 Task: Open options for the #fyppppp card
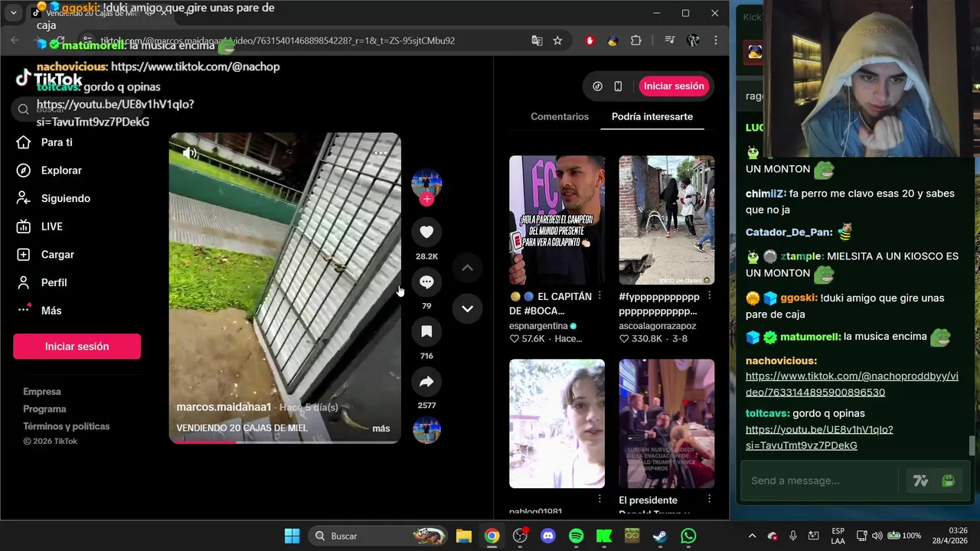click(709, 296)
